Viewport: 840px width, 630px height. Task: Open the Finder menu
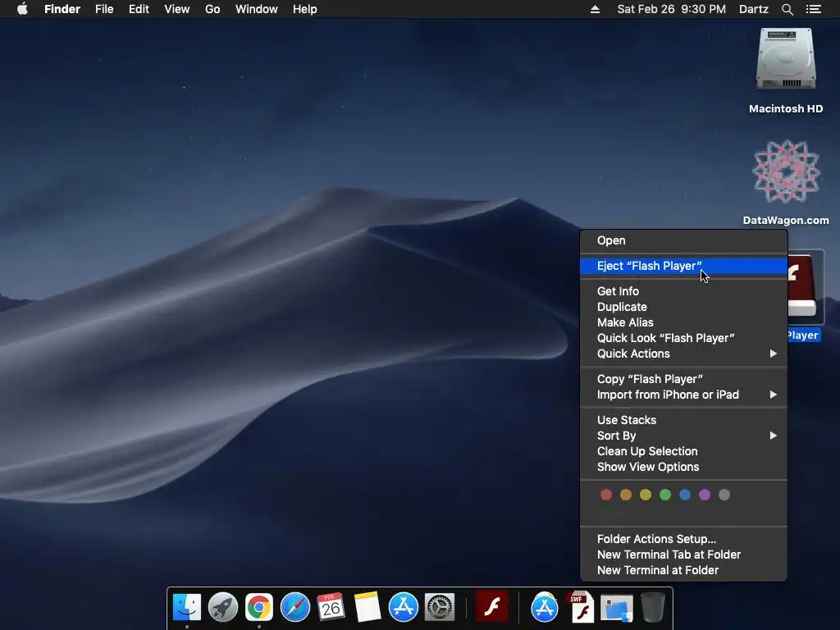(x=62, y=9)
